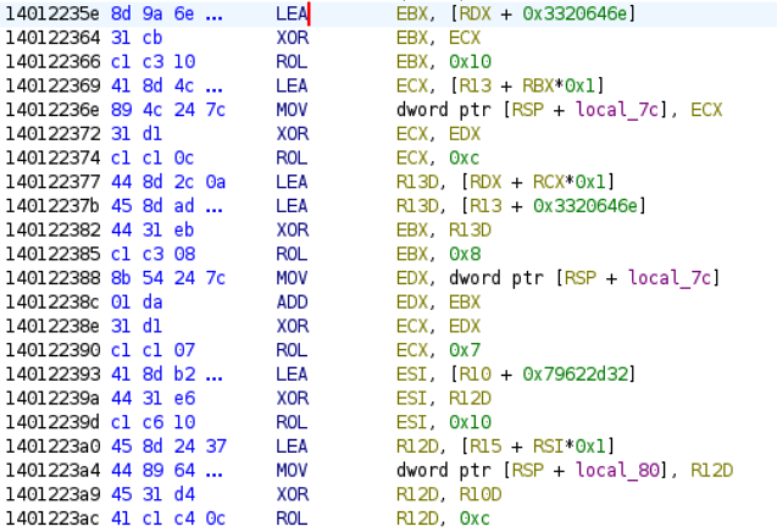Click operand 'EDX, EBX' of ADD
Screen dimensions: 777x532
[x=438, y=302]
